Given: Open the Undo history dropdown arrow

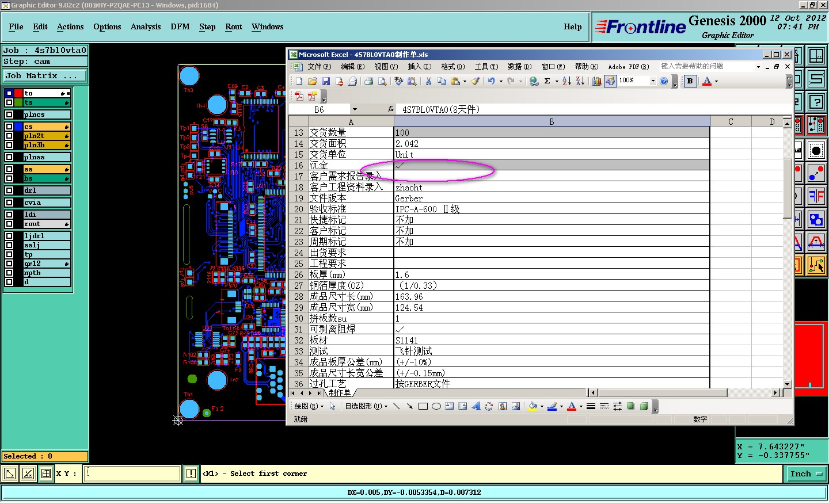Looking at the screenshot, I should pos(501,81).
